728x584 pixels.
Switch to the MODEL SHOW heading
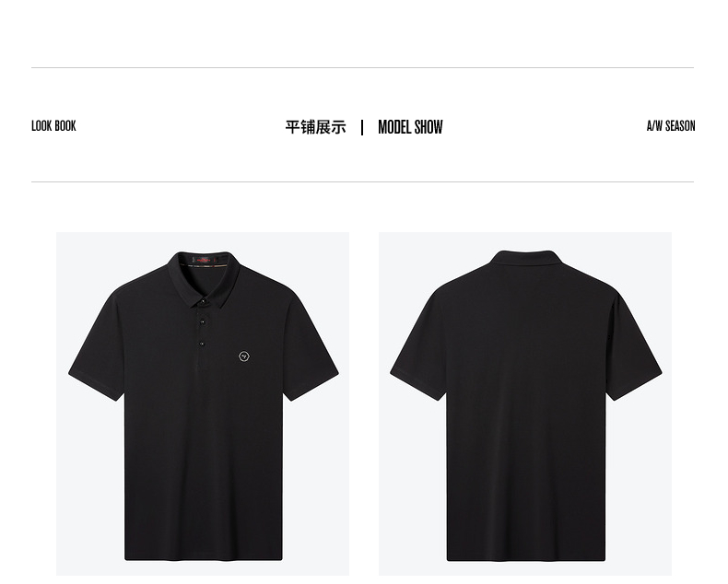410,127
